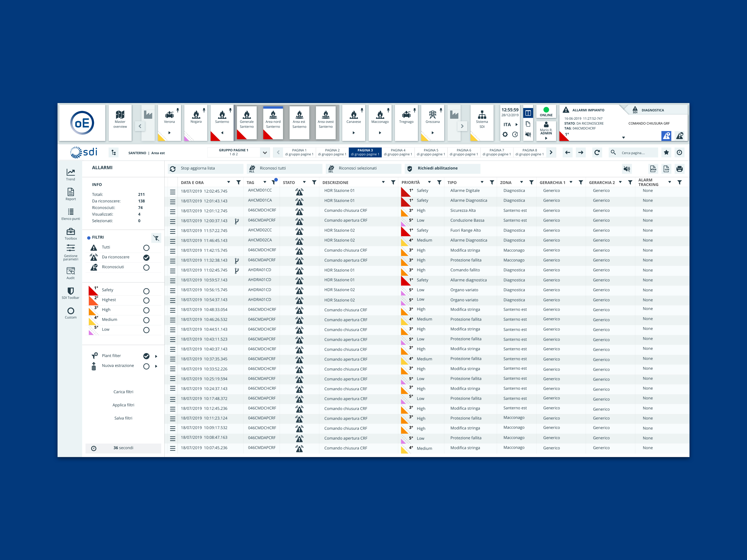The height and width of the screenshot is (560, 747).
Task: Select the Tutti filter radio
Action: click(146, 248)
